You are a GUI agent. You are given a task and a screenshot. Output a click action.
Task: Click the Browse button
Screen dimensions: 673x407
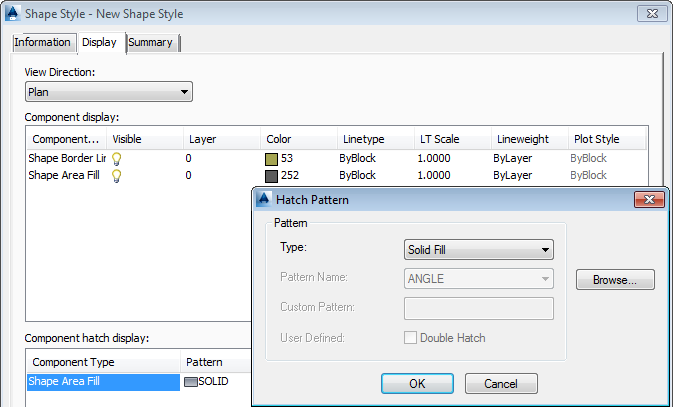point(615,280)
